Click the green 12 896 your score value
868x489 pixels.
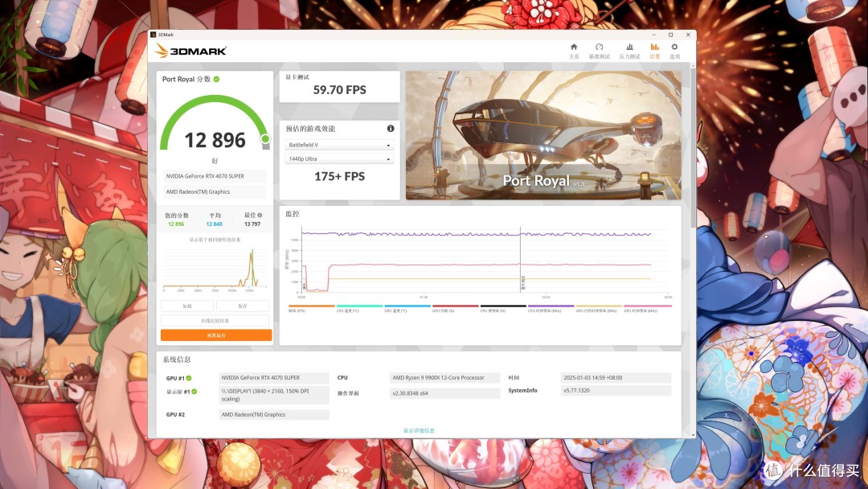(x=176, y=224)
